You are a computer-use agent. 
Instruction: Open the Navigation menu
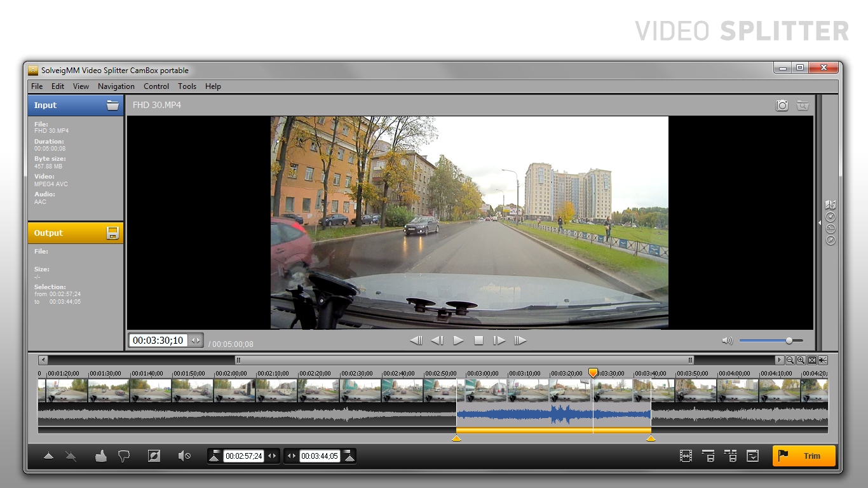[x=116, y=86]
